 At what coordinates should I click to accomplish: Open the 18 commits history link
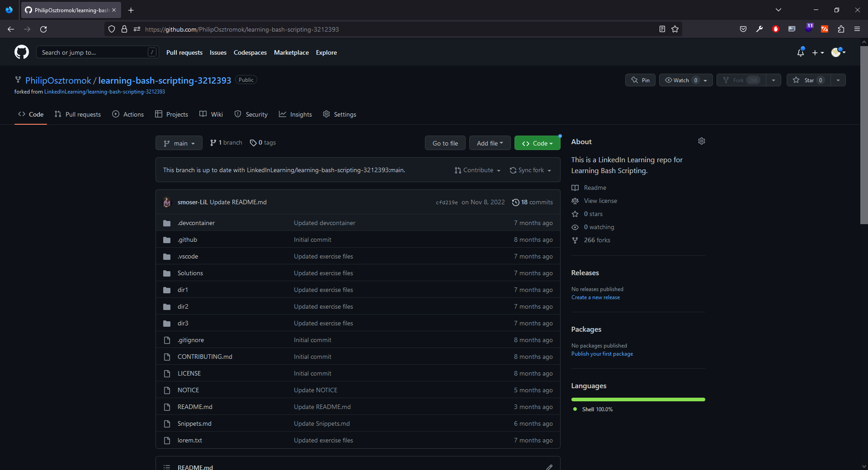pyautogui.click(x=532, y=202)
